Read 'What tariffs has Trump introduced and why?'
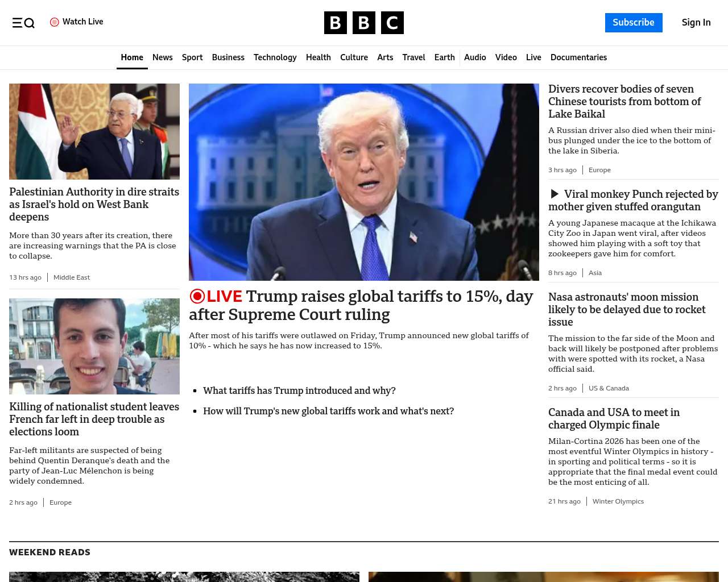728x582 pixels. [299, 390]
